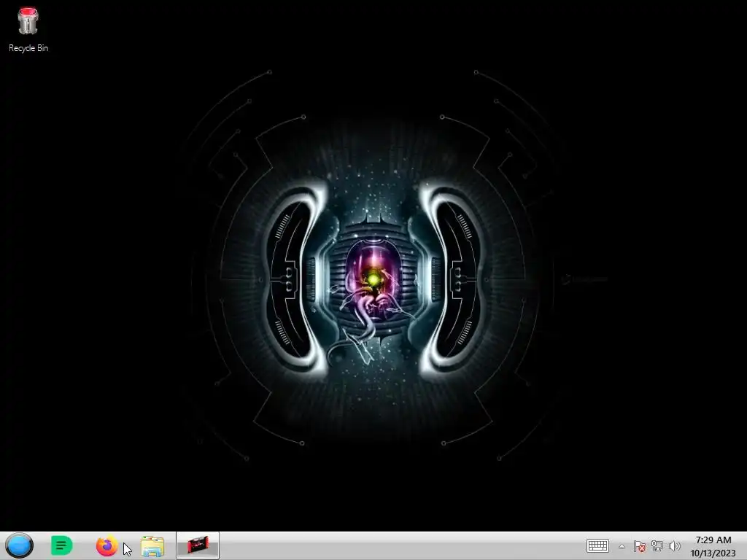Open the on-screen keyboard tray icon
This screenshot has height=560, width=747.
click(597, 545)
